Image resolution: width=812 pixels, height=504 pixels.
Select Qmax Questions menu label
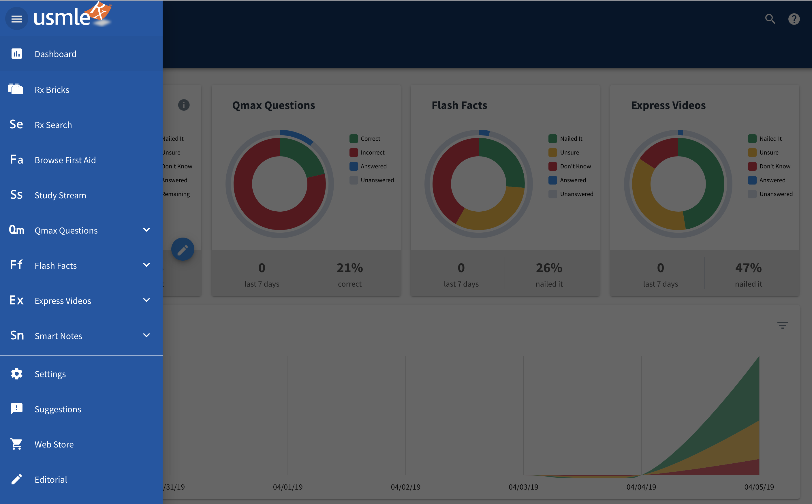click(x=66, y=230)
